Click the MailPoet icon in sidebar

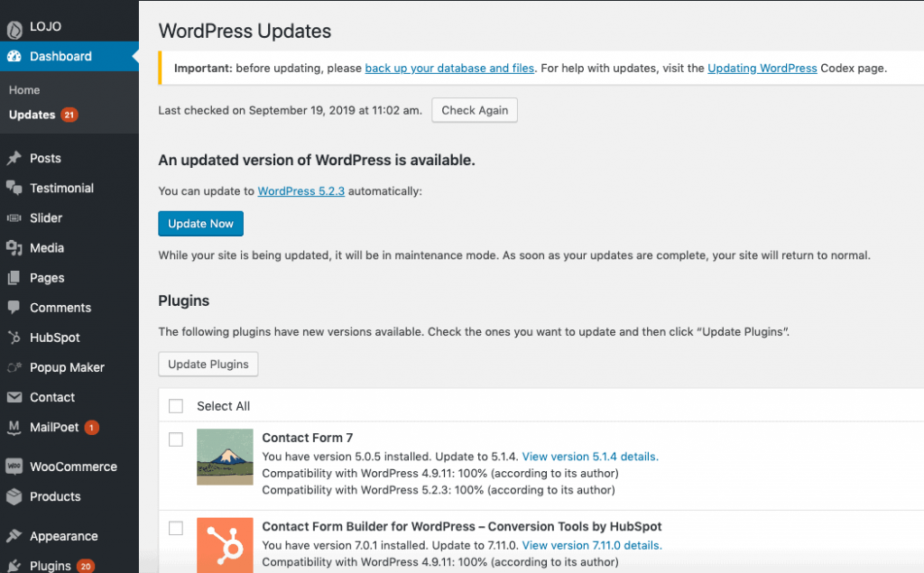[x=14, y=427]
